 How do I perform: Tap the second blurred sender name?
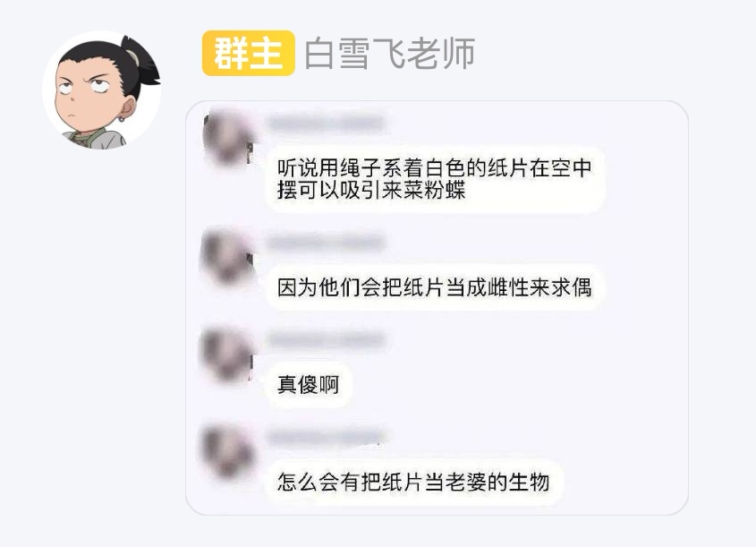coord(327,242)
